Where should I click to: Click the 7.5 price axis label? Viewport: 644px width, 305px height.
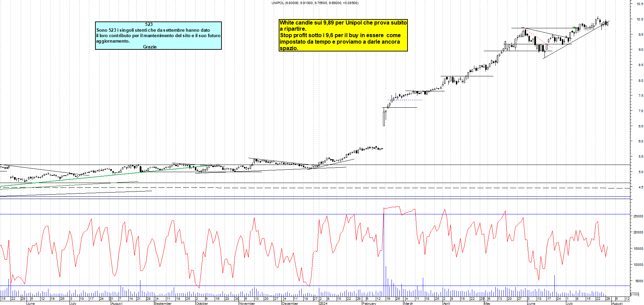point(641,96)
